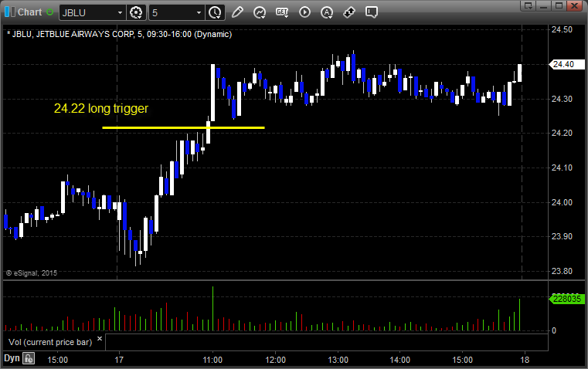Open the chart studies menu icon
Image resolution: width=588 pixels, height=369 pixels.
coord(260,12)
